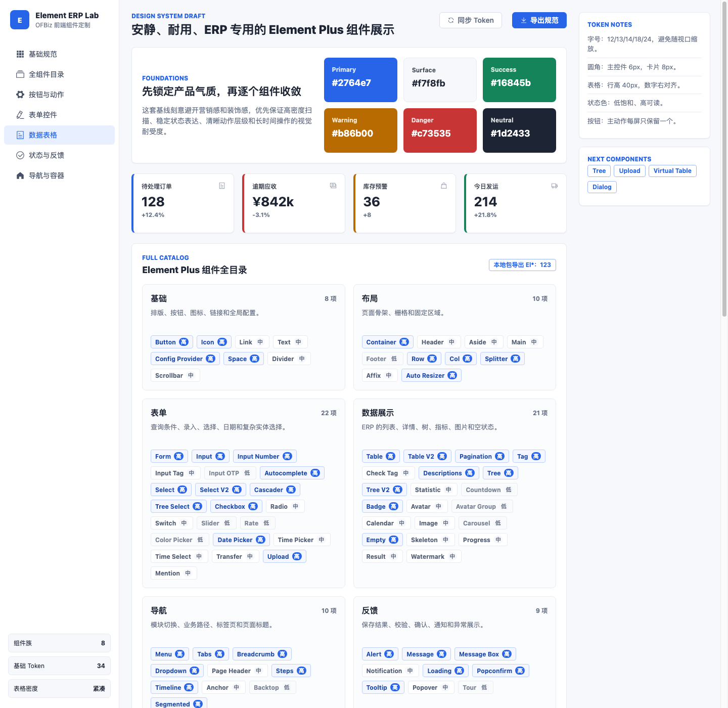
Task: Select the Descriptions tag
Action: [x=448, y=473]
